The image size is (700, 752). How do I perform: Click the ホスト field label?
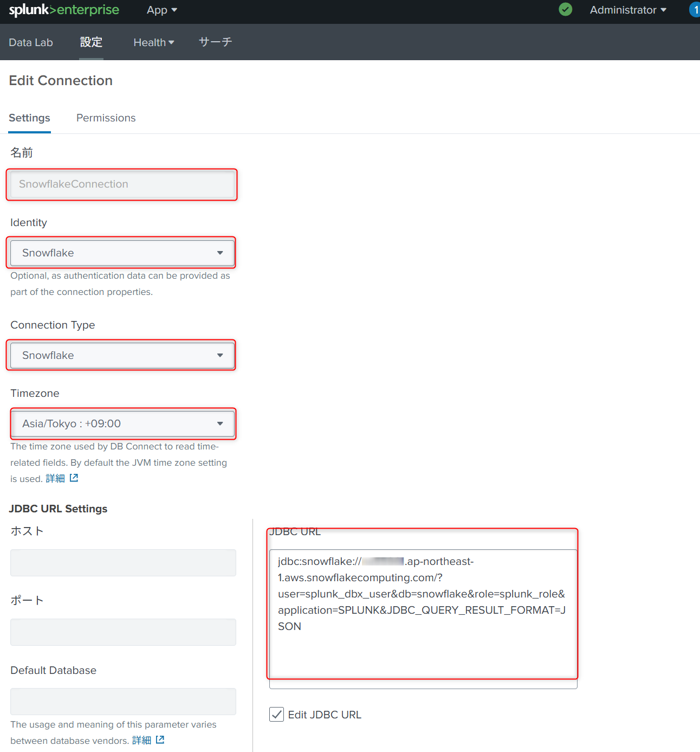27,531
